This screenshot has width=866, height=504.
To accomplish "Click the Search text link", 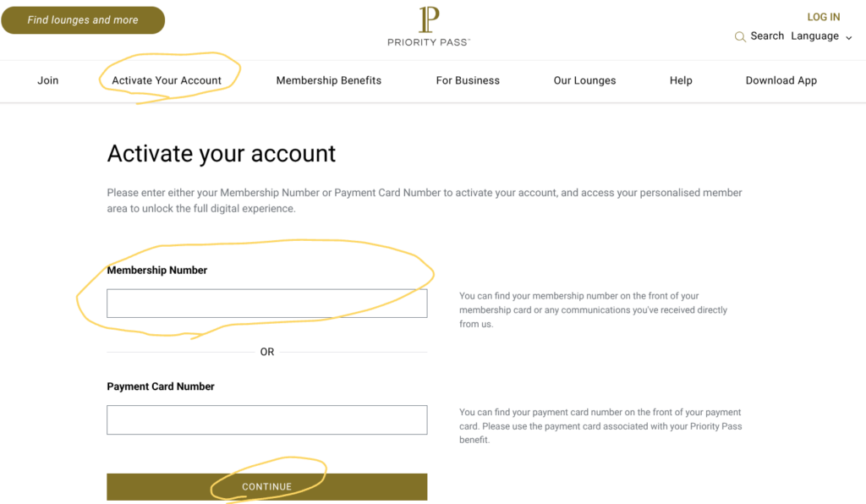I will pos(767,36).
